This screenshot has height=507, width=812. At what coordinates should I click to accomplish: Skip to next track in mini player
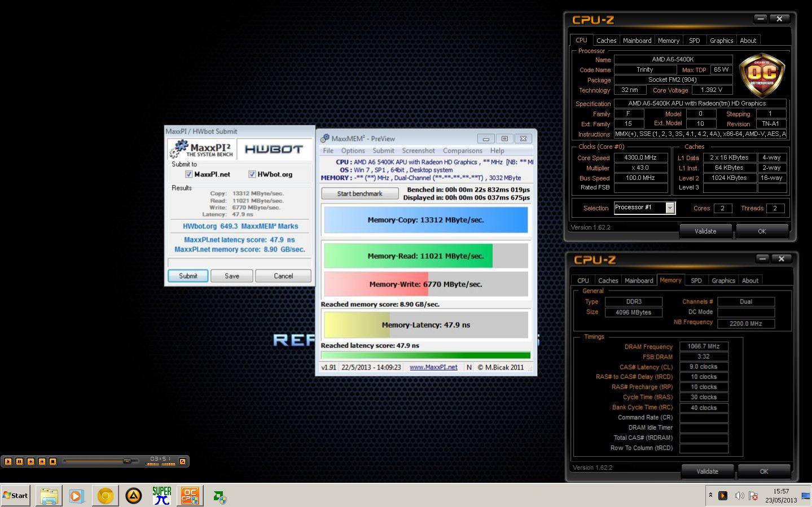tap(42, 461)
